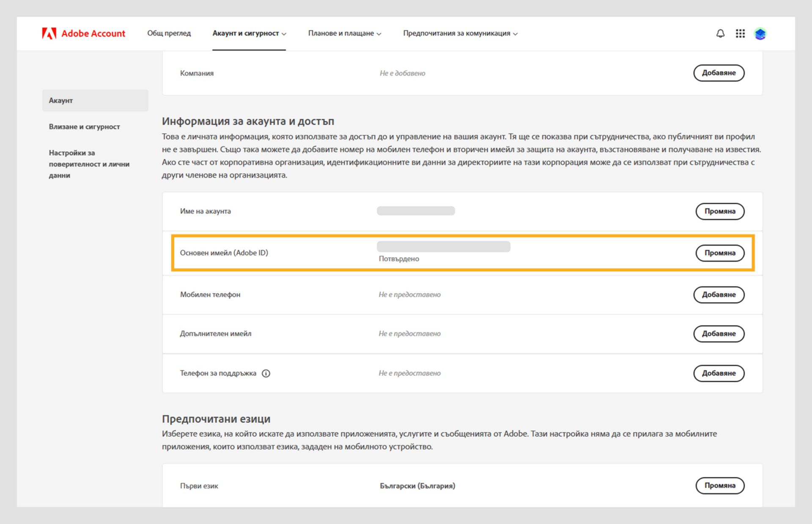Click the Предпочитани езици heading
The width and height of the screenshot is (812, 524).
(x=216, y=419)
